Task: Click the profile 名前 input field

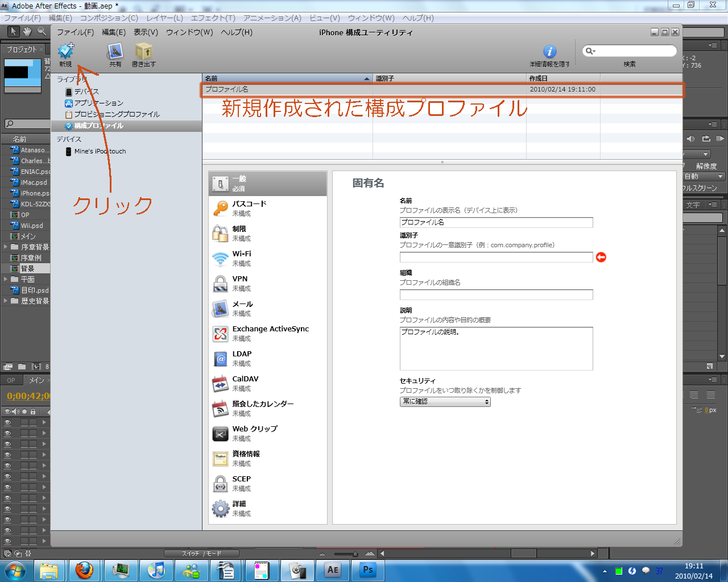Action: (x=496, y=222)
